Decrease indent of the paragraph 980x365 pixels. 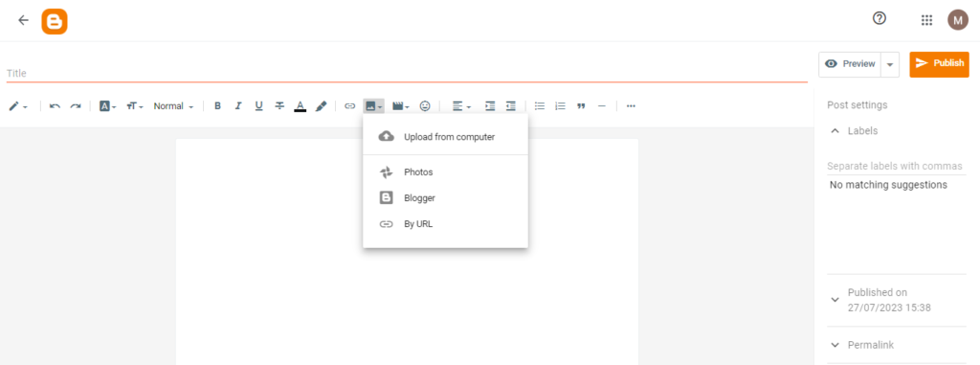[511, 106]
